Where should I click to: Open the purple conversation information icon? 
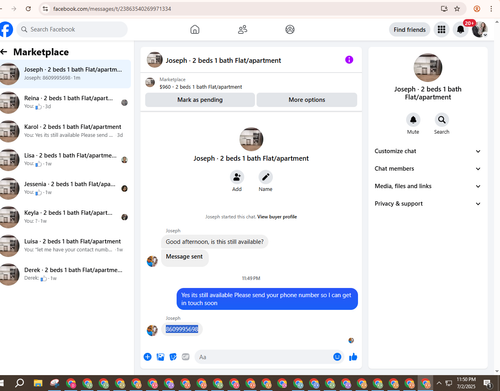click(x=349, y=60)
